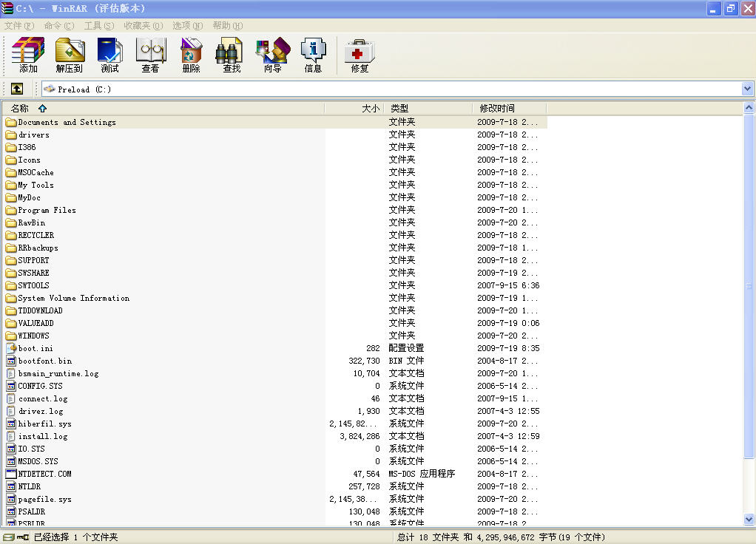Click the Preload (C:) address field

pyautogui.click(x=391, y=89)
